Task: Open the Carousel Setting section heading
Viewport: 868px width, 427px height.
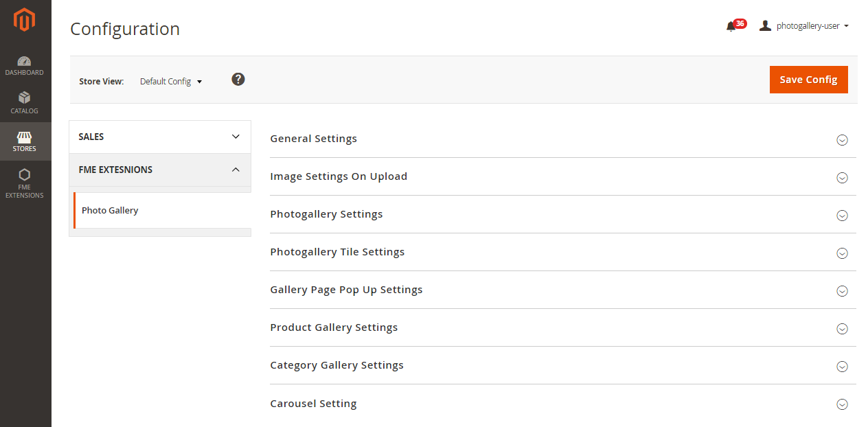Action: [314, 404]
